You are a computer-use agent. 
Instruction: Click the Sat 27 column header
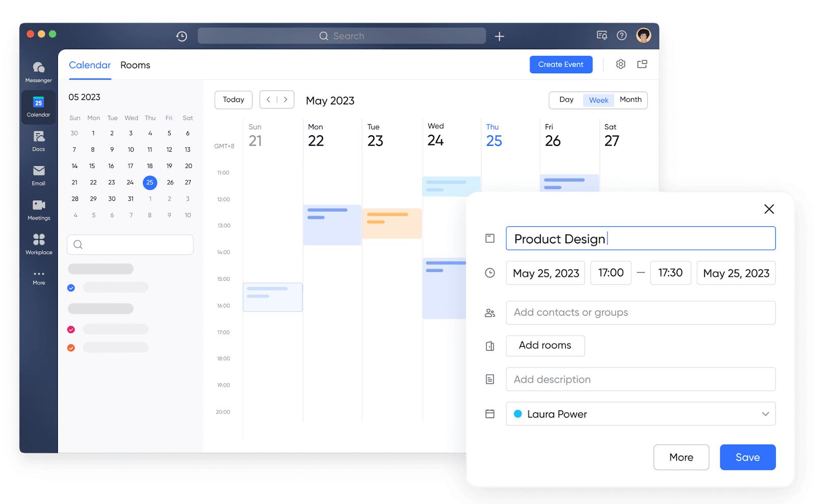point(612,136)
